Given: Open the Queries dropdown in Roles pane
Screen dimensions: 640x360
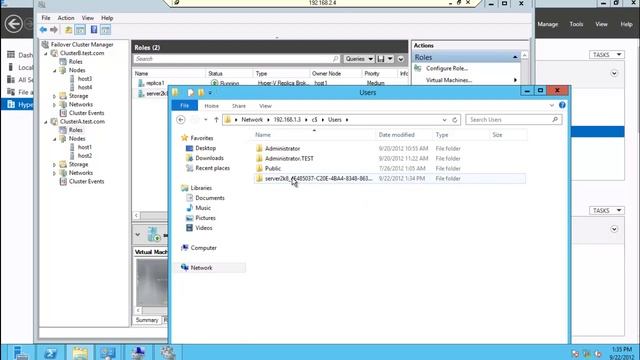Looking at the screenshot, I should click(x=359, y=59).
